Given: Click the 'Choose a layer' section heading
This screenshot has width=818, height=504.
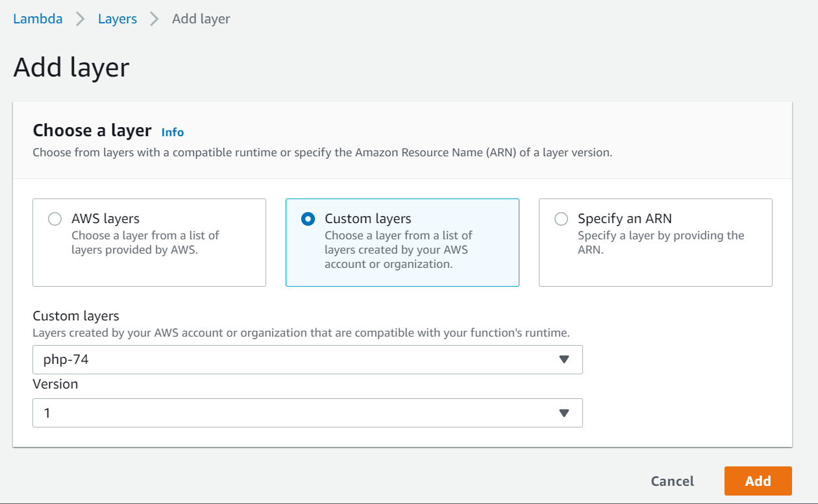Looking at the screenshot, I should [92, 131].
